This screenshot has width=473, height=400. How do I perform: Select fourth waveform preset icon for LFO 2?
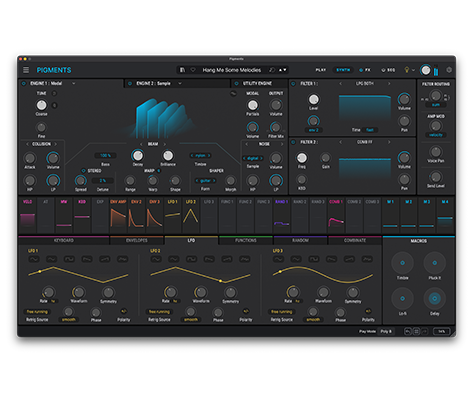pyautogui.click(x=209, y=259)
